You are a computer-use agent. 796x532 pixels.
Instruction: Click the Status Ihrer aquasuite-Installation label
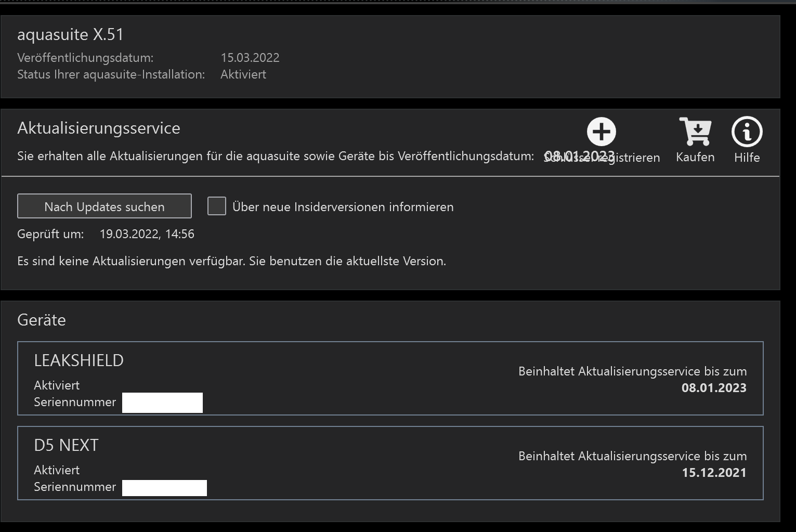[x=111, y=74]
